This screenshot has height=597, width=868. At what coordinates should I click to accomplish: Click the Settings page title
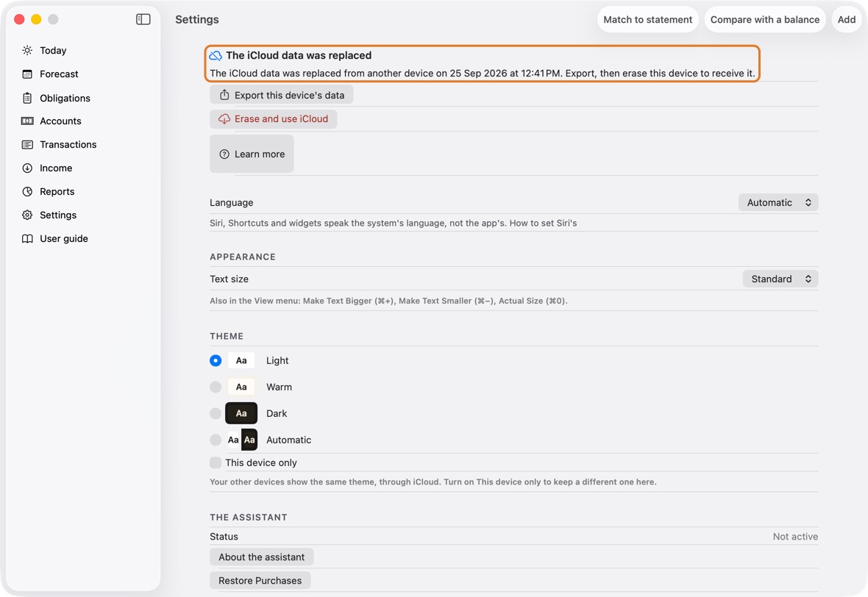[197, 19]
